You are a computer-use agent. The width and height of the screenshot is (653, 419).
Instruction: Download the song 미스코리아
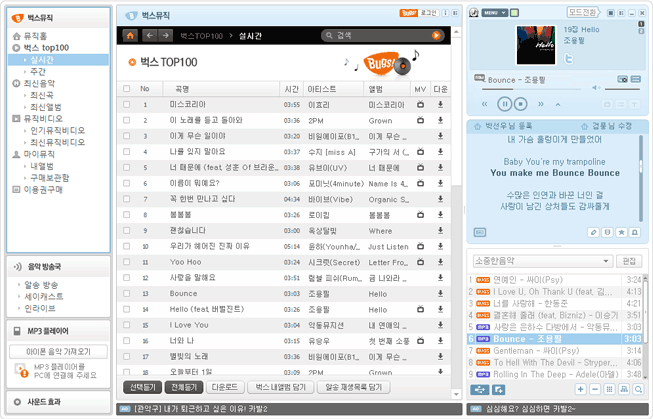pyautogui.click(x=440, y=105)
